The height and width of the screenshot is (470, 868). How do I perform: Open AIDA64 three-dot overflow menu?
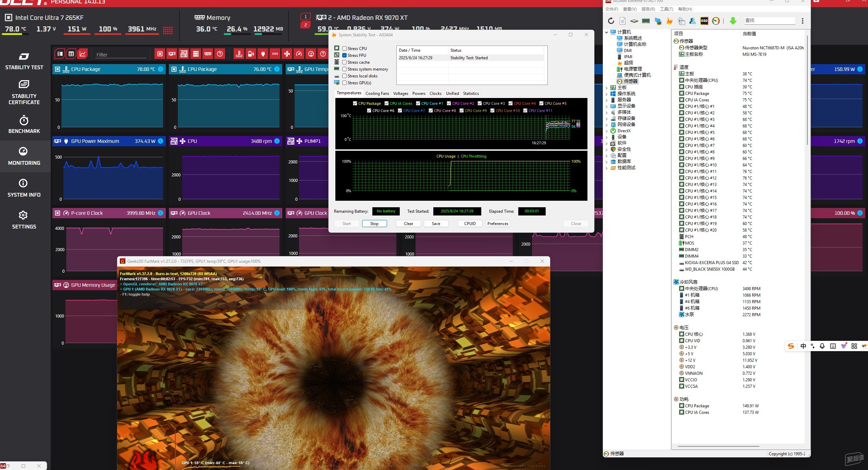coord(803,21)
